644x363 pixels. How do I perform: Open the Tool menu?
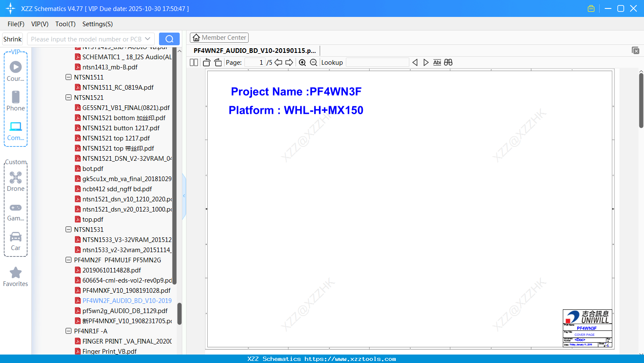66,24
